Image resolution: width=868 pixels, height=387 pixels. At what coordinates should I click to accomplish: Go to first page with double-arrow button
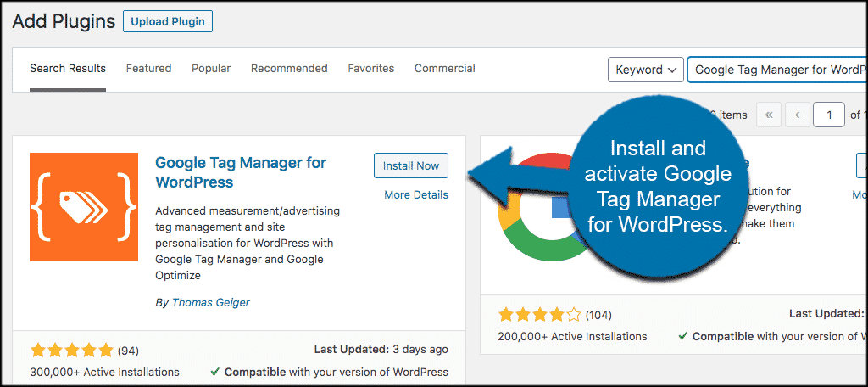coord(768,115)
